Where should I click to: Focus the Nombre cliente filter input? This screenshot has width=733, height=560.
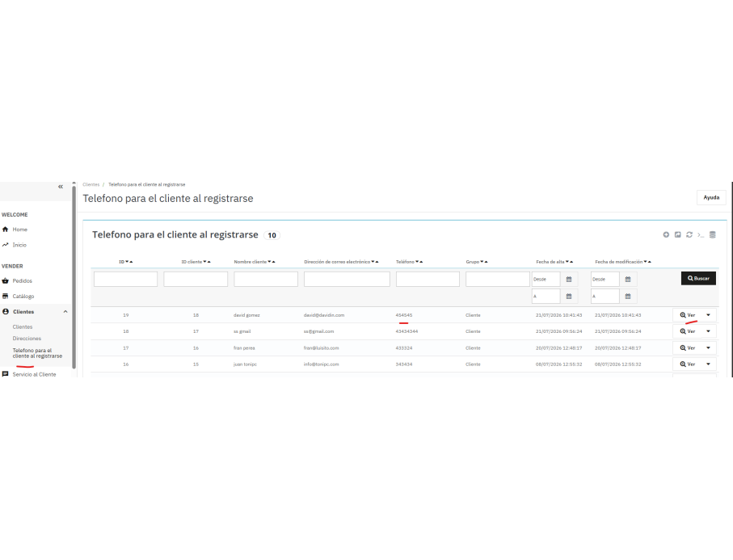[266, 279]
